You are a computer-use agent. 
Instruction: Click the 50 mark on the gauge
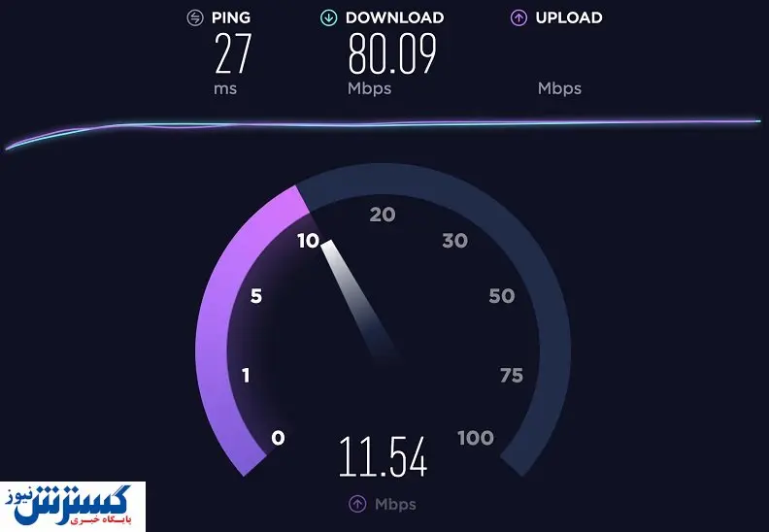point(502,296)
